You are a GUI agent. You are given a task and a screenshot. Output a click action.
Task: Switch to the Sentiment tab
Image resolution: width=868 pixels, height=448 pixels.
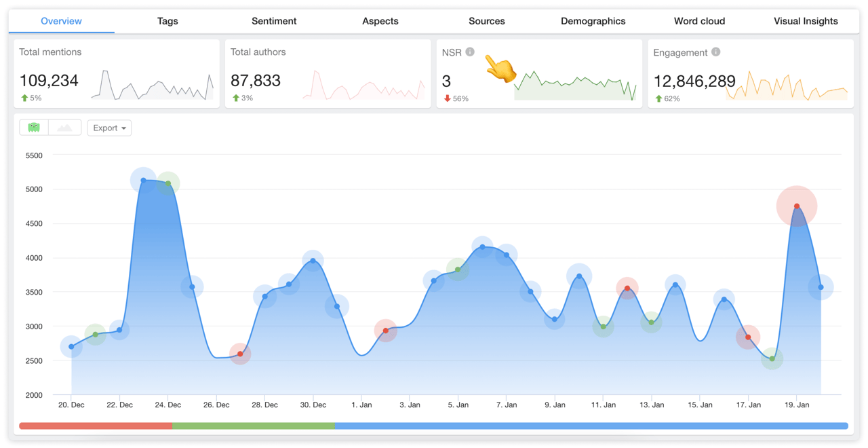(x=274, y=21)
